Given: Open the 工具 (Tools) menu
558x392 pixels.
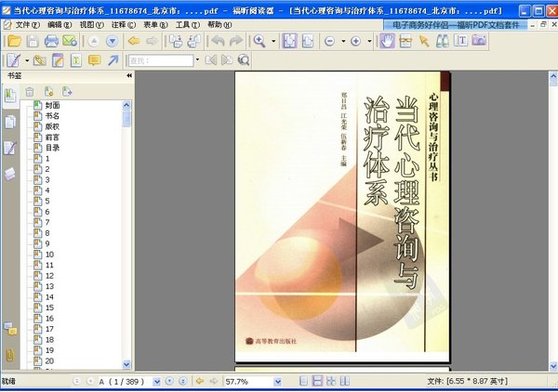Looking at the screenshot, I should [x=188, y=25].
